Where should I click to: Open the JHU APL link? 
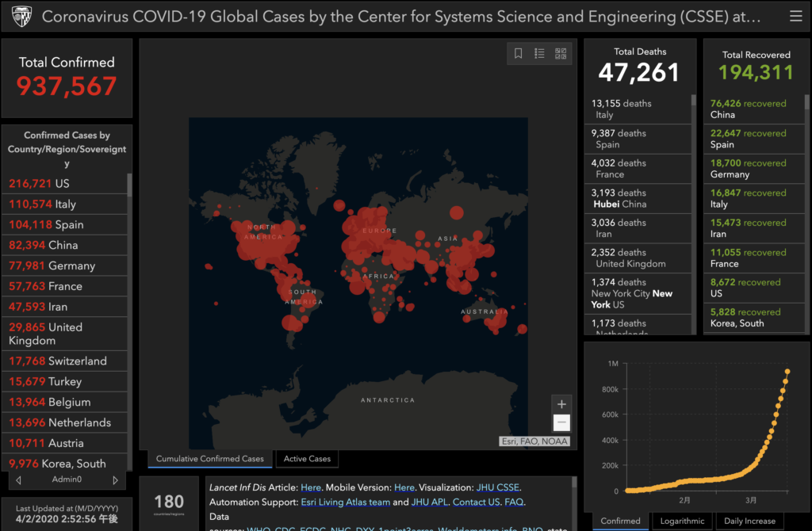click(430, 502)
